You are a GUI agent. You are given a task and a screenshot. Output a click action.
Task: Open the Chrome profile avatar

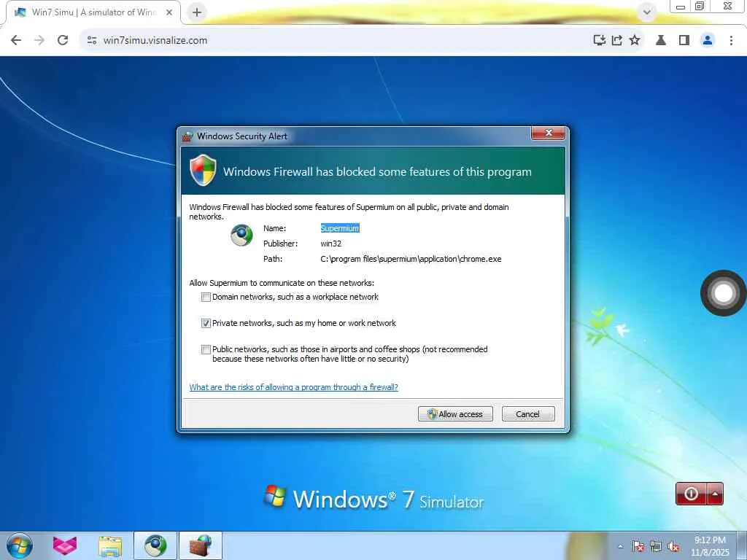point(708,40)
